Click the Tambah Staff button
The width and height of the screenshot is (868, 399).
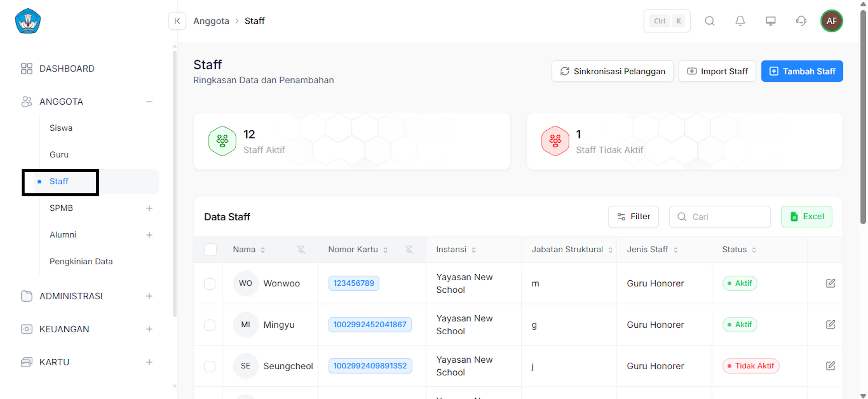tap(802, 71)
